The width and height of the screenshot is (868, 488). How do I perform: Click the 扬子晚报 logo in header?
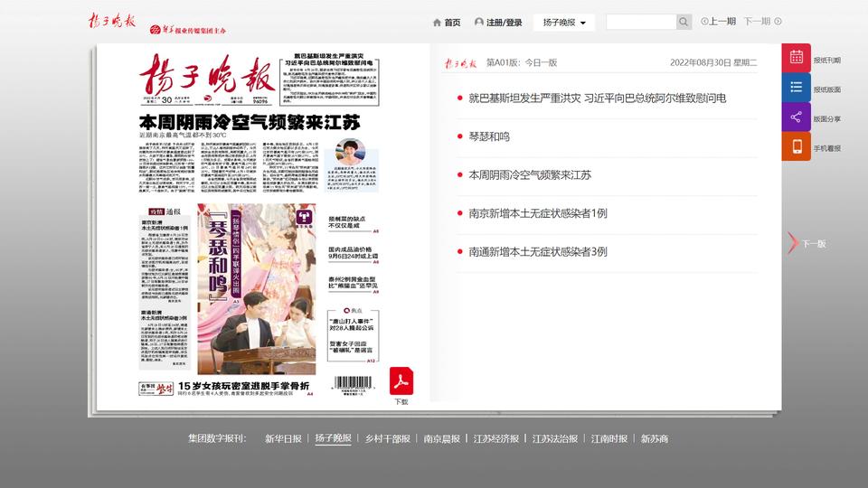click(x=112, y=21)
